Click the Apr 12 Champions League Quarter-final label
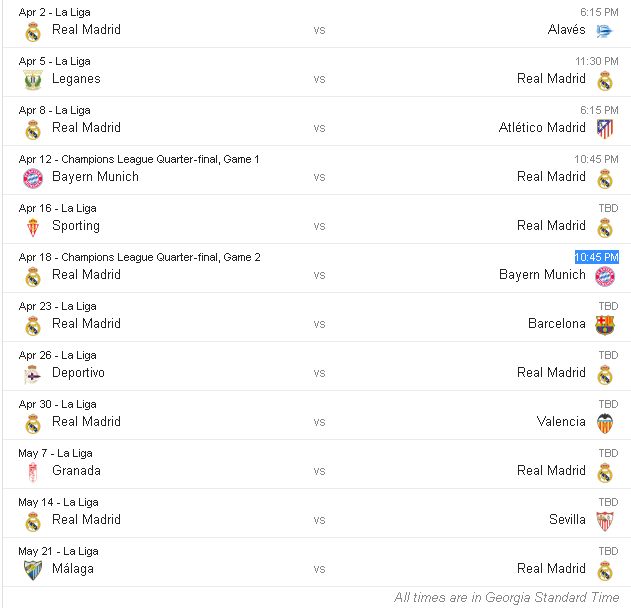Viewport: 631px width, 608px height. 139,159
